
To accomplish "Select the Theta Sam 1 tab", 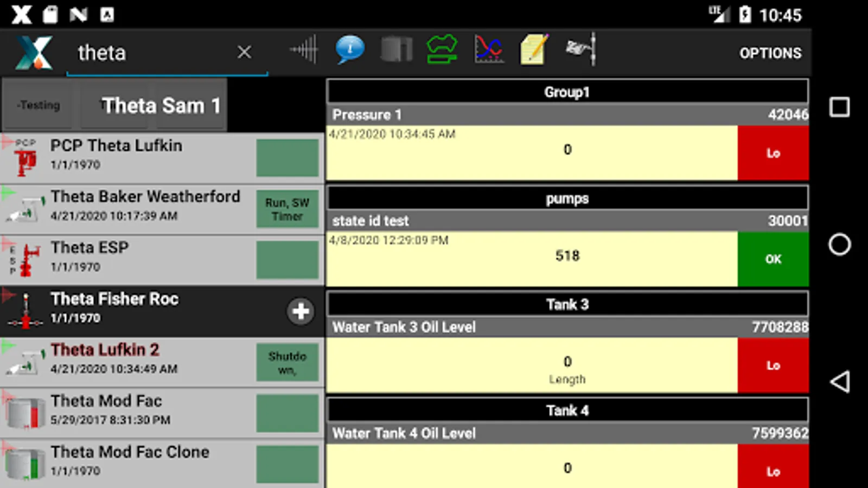I will pyautogui.click(x=161, y=105).
